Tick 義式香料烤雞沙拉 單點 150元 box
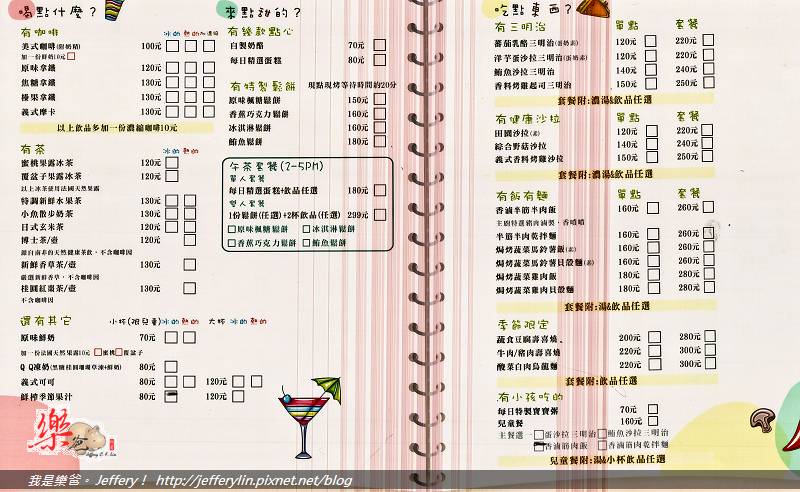Viewport: 800px width, 492px height. pos(652,157)
